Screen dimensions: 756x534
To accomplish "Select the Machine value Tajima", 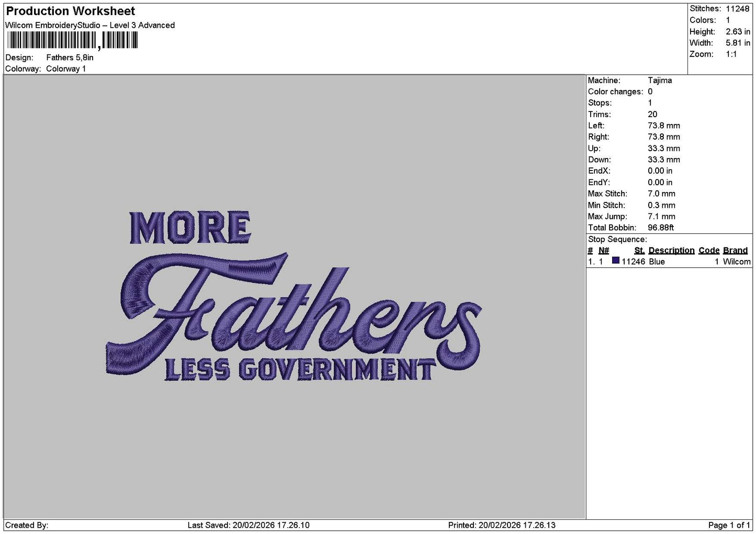I will click(x=660, y=81).
